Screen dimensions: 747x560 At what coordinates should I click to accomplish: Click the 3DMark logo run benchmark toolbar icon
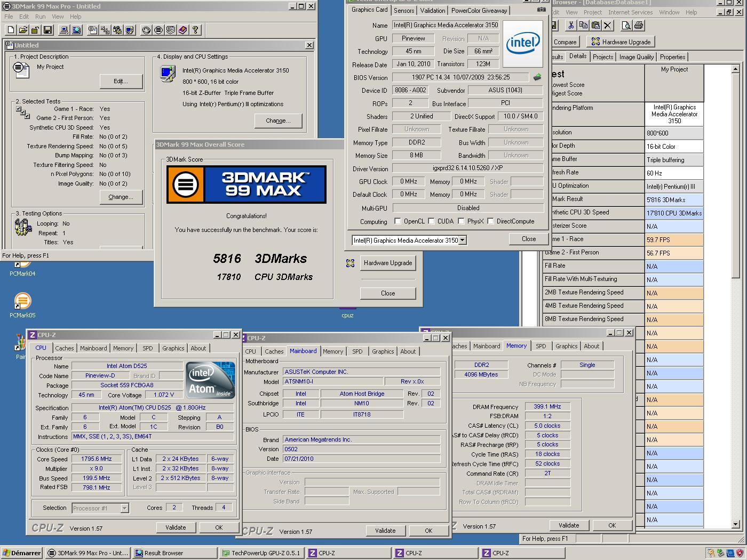click(x=158, y=30)
